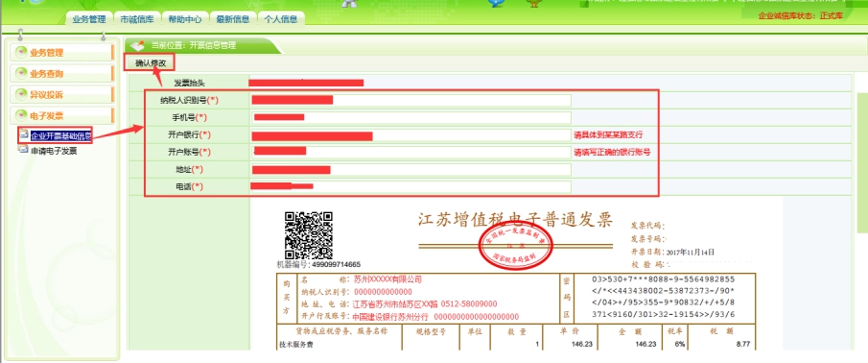
Task: Select 企业开票基础信息 tree item
Action: [x=60, y=135]
